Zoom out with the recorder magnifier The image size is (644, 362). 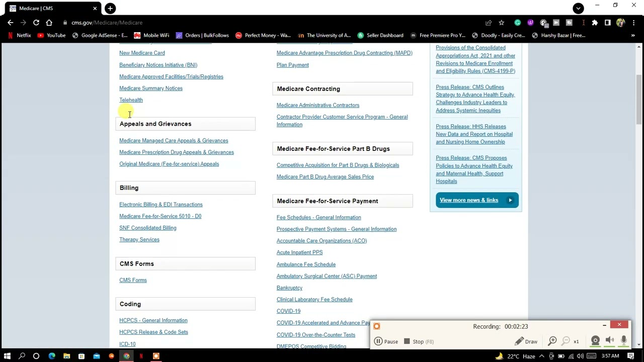(566, 342)
